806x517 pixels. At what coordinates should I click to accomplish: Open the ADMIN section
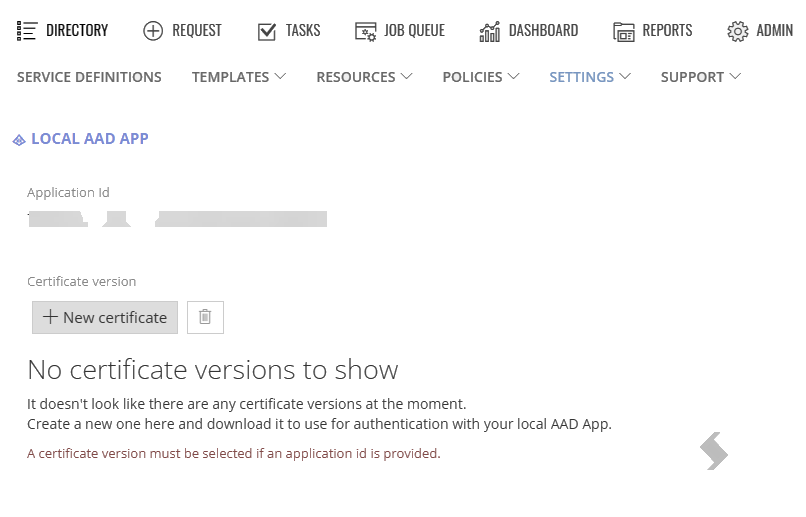point(774,31)
